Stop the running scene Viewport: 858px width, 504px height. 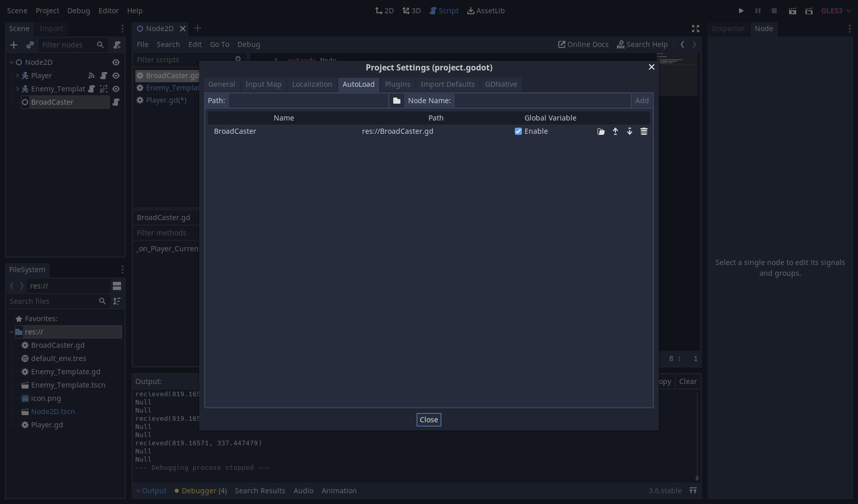[774, 11]
